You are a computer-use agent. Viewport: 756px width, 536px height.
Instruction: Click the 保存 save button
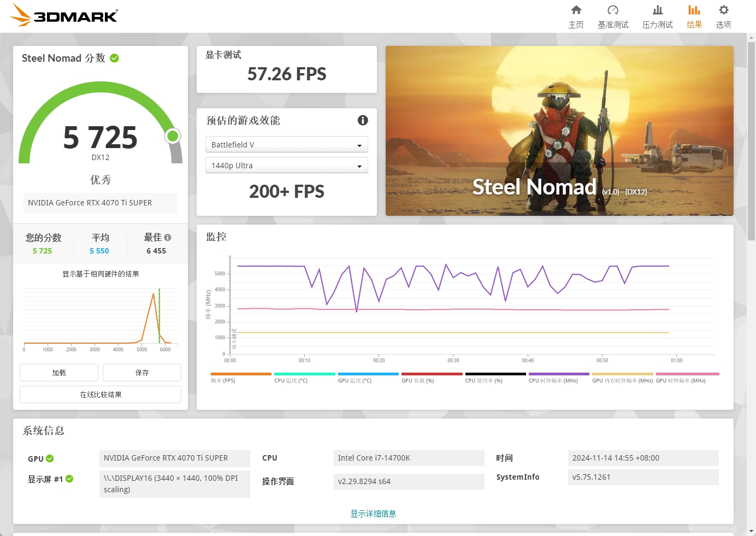142,373
